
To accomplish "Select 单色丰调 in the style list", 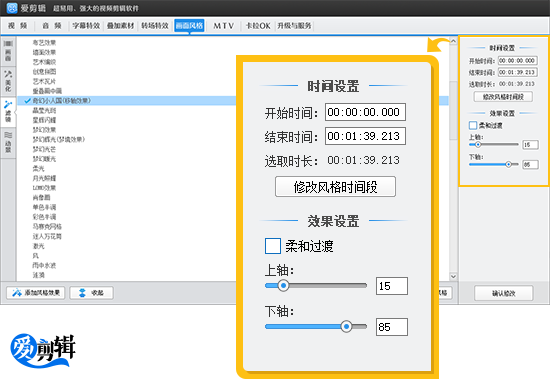I will click(x=44, y=207).
